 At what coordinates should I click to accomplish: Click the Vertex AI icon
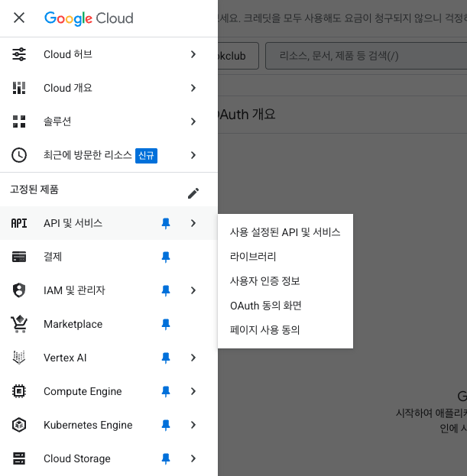point(19,358)
